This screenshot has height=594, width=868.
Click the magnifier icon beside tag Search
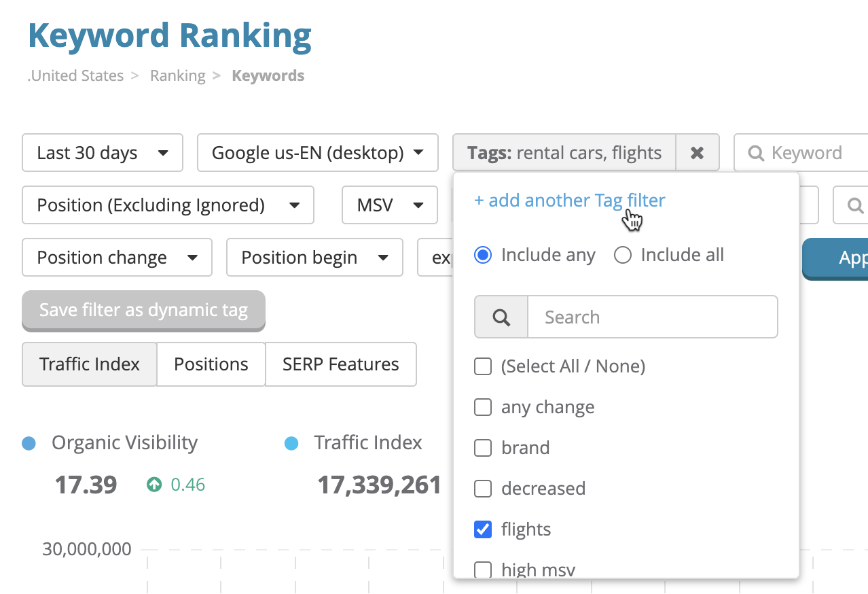click(501, 317)
